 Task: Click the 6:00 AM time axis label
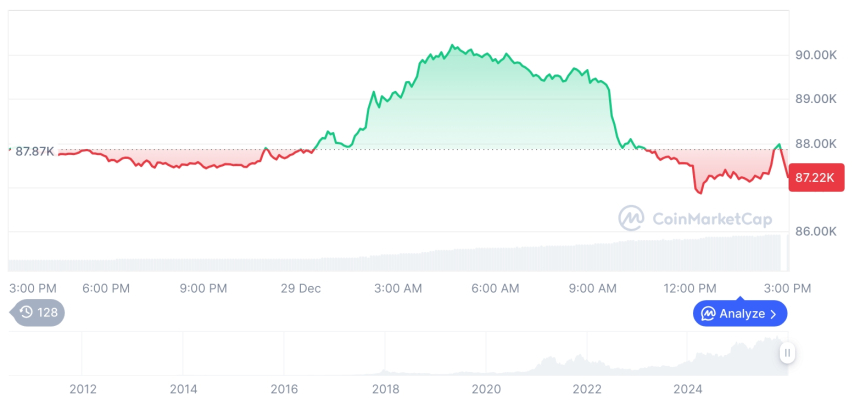coord(495,288)
